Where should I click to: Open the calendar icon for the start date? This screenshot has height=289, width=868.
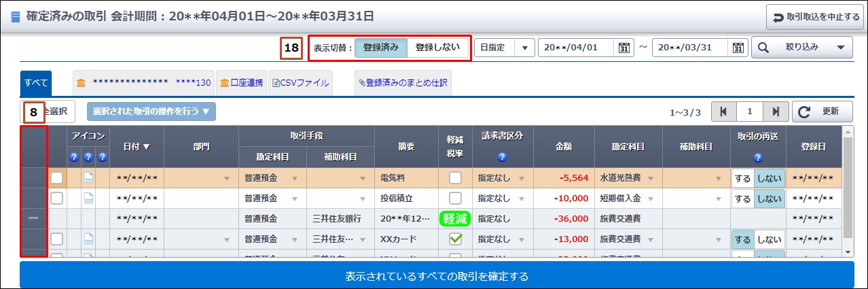624,48
